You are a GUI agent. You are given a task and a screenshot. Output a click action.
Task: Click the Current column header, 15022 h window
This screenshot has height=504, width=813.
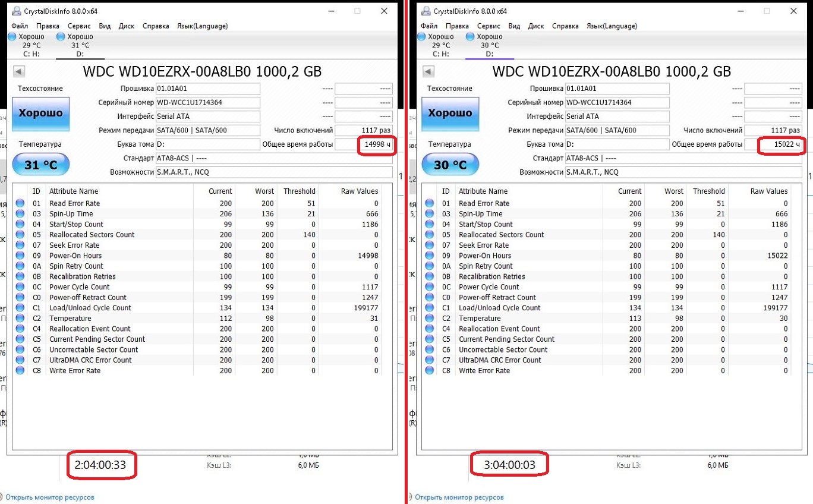pos(629,191)
